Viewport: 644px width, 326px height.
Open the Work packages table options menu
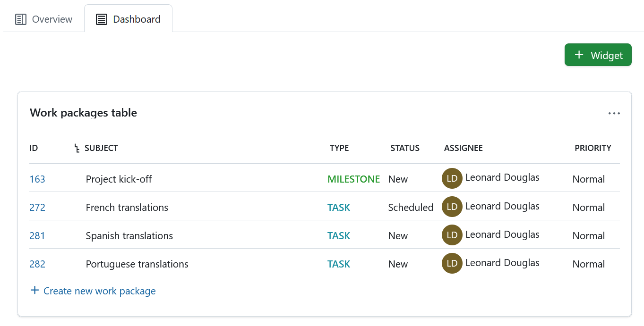click(614, 113)
